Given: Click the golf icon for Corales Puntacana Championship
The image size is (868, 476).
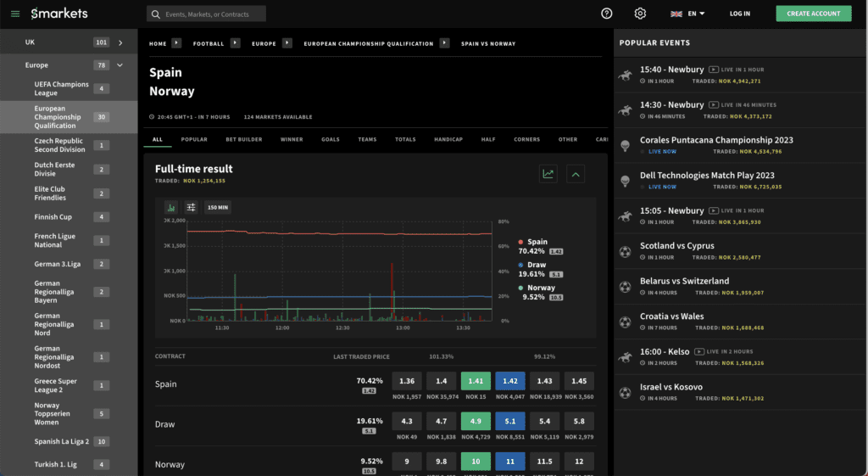Looking at the screenshot, I should [625, 145].
